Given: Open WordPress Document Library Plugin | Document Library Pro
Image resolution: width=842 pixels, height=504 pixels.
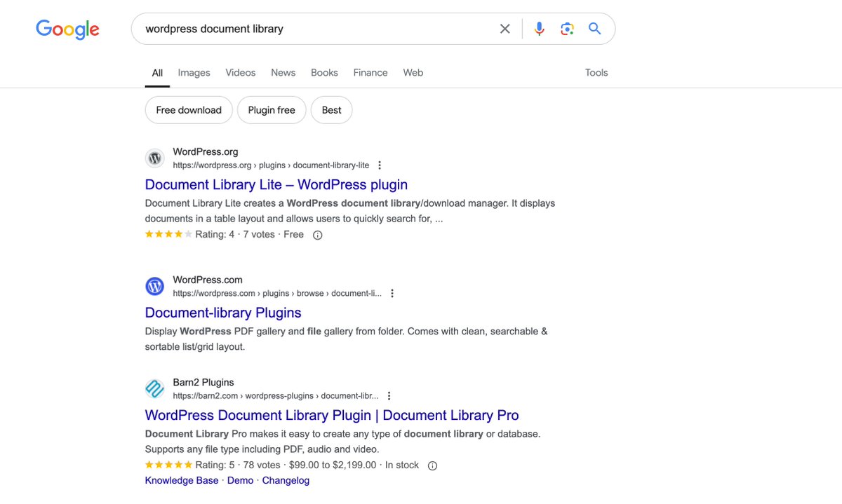Looking at the screenshot, I should tap(332, 415).
